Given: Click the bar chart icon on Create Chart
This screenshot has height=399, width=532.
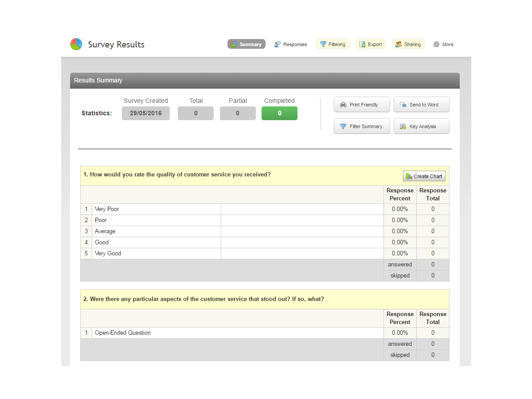Looking at the screenshot, I should (x=409, y=176).
